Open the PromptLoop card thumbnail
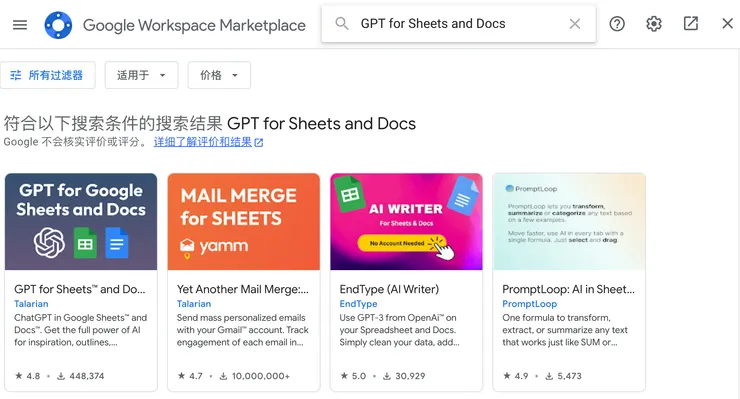The height and width of the screenshot is (399, 740). click(x=569, y=221)
